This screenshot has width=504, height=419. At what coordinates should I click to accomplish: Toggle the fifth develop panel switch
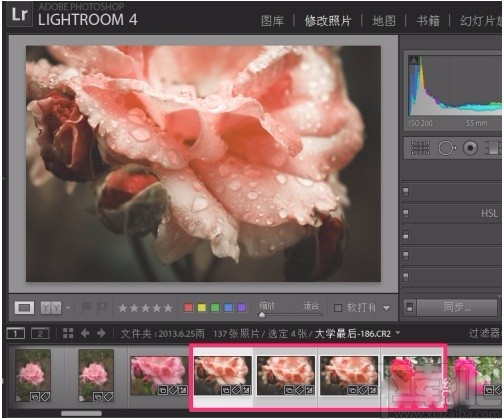(x=406, y=277)
